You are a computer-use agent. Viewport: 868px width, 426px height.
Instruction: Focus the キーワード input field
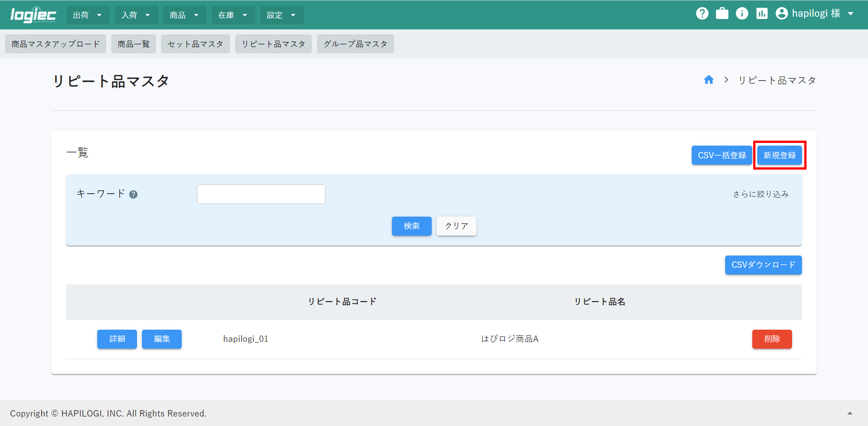pyautogui.click(x=261, y=194)
